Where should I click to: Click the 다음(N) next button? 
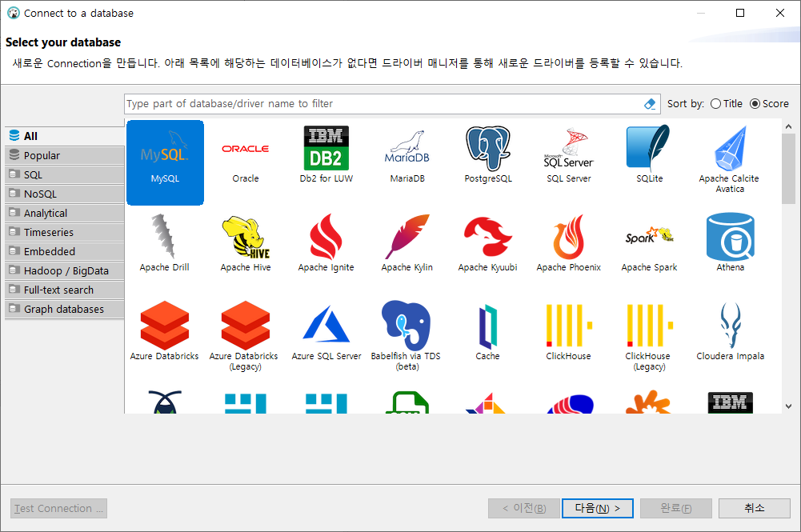[597, 508]
